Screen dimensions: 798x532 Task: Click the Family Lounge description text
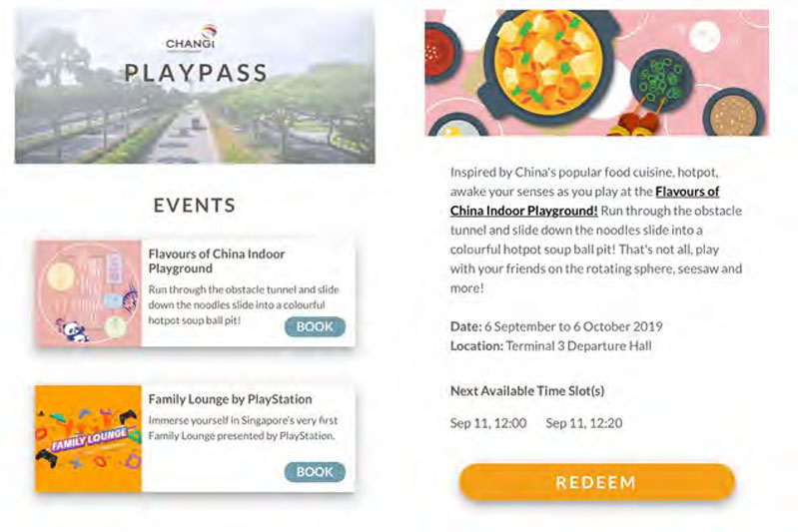click(243, 428)
